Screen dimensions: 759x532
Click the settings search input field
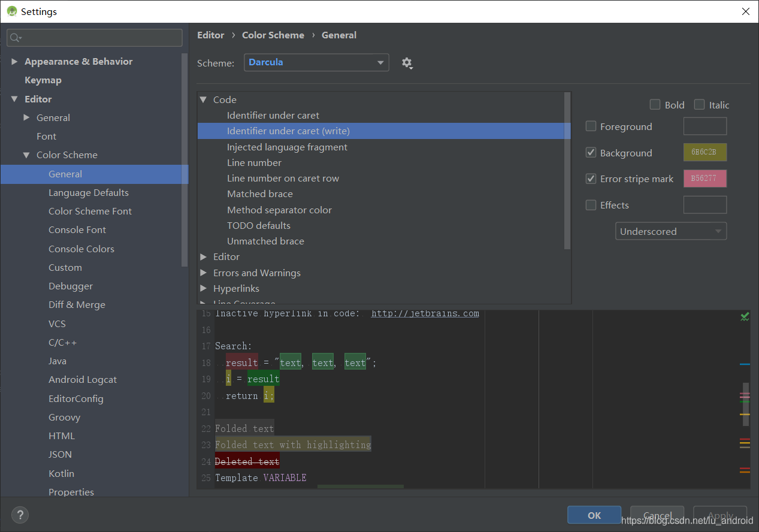[95, 38]
